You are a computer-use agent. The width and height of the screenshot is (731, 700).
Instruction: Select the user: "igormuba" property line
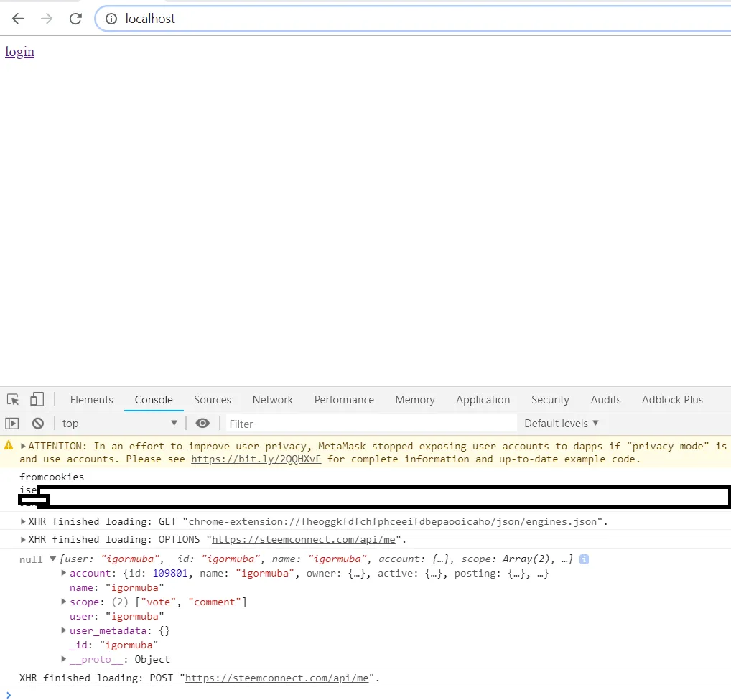(116, 616)
